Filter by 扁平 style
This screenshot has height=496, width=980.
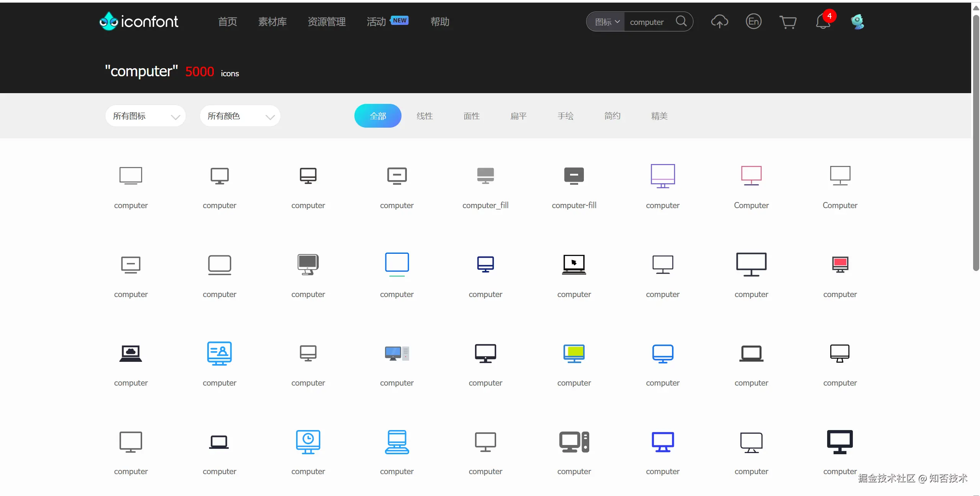click(518, 116)
